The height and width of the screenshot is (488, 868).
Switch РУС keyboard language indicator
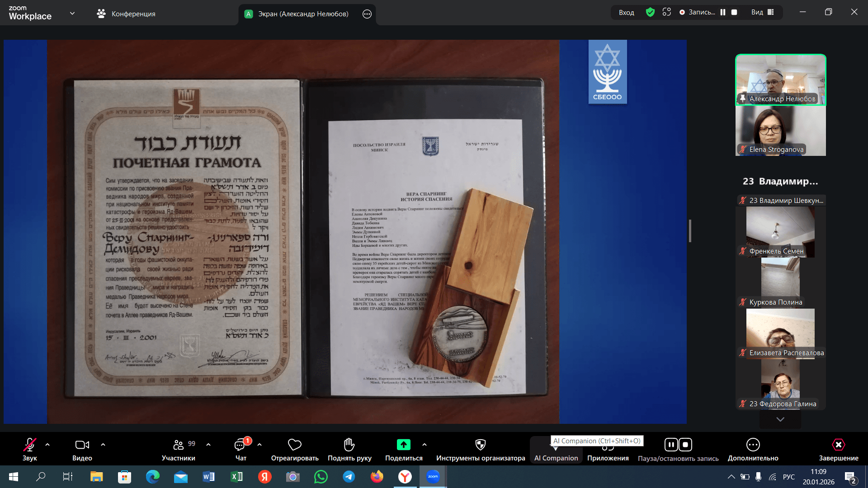(789, 477)
